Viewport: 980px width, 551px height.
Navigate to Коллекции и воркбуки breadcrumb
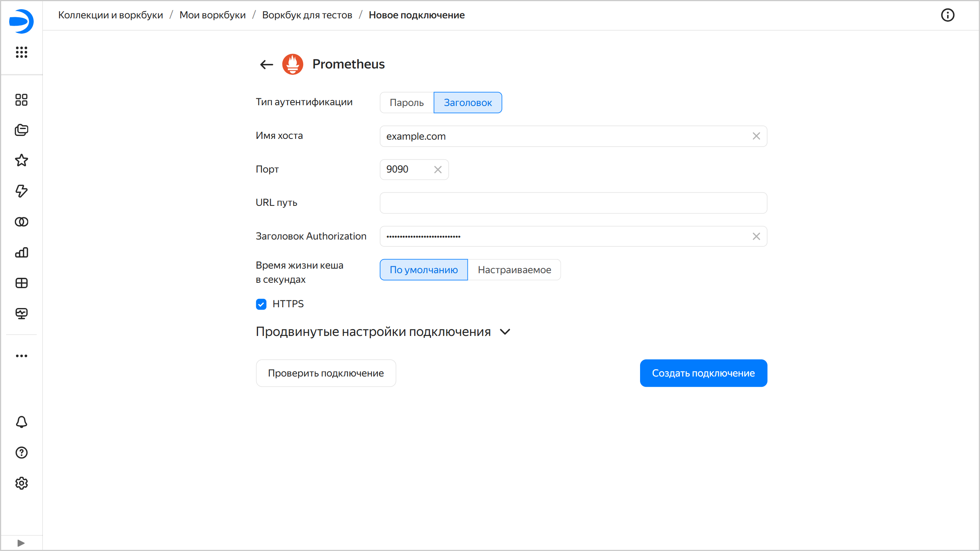click(x=111, y=15)
